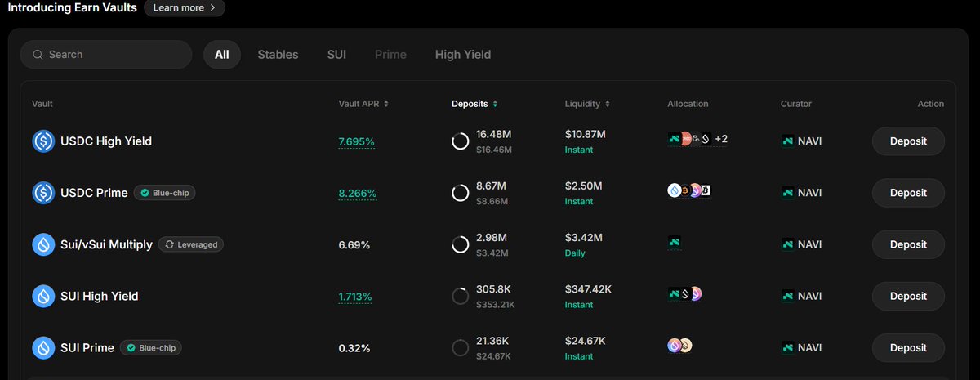This screenshot has height=380, width=980.
Task: Click NAVI curator logo in USDC Prime row
Action: click(x=787, y=193)
